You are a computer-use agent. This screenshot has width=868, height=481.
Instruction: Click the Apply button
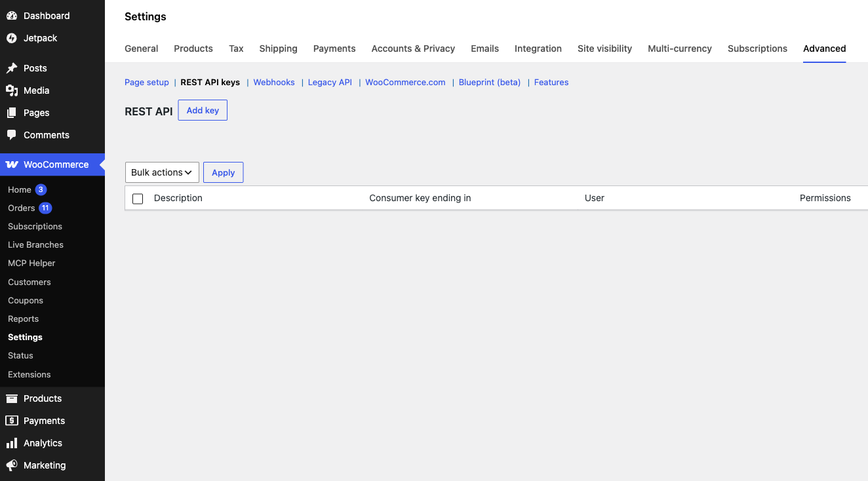point(224,172)
